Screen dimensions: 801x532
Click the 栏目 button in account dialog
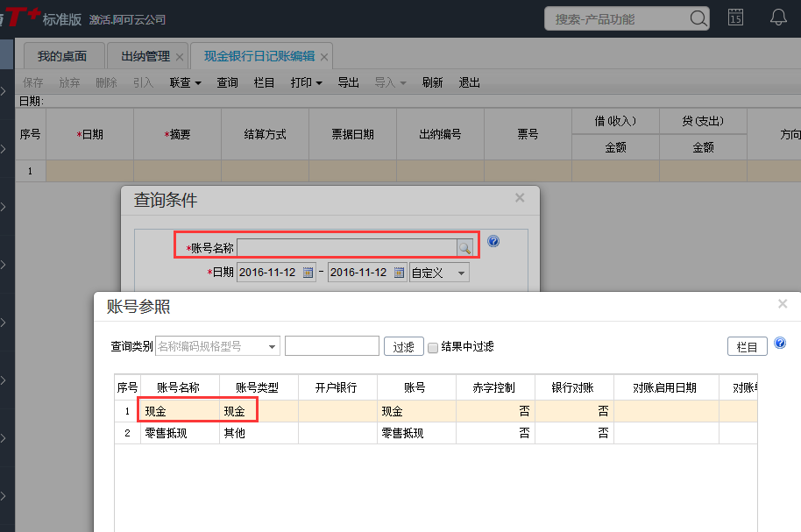coord(747,347)
